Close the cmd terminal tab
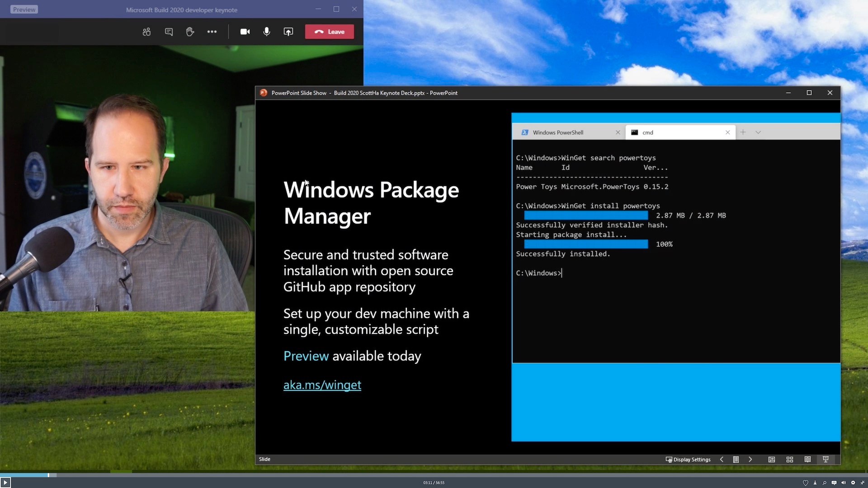The height and width of the screenshot is (488, 868). pos(728,132)
